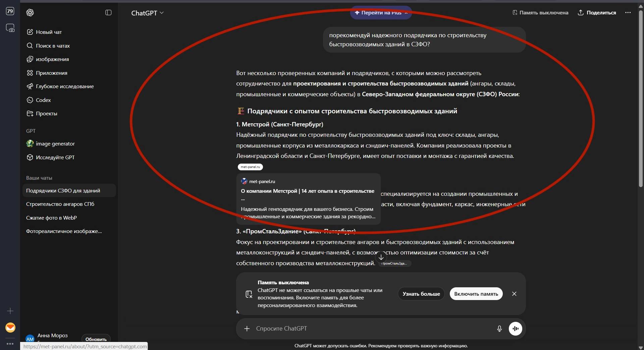Click the orange mail icon in the browser sidebar
This screenshot has height=350, width=644.
tap(10, 328)
